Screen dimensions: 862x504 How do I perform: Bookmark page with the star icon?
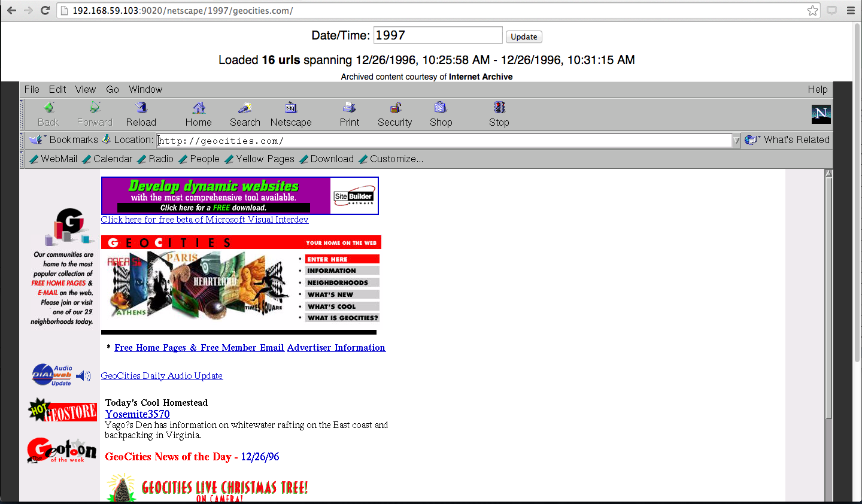tap(812, 11)
